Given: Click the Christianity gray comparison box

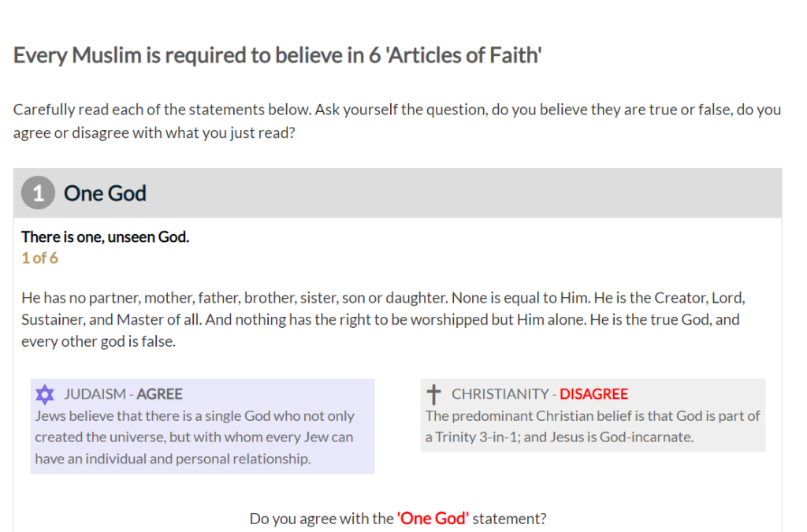Looking at the screenshot, I should (x=593, y=415).
